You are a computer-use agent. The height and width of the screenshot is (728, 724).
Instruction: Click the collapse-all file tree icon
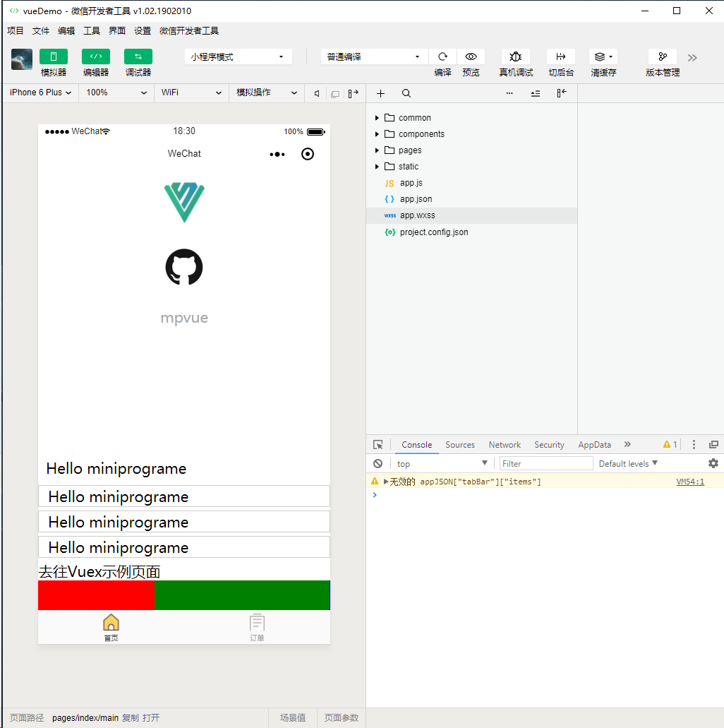(535, 93)
